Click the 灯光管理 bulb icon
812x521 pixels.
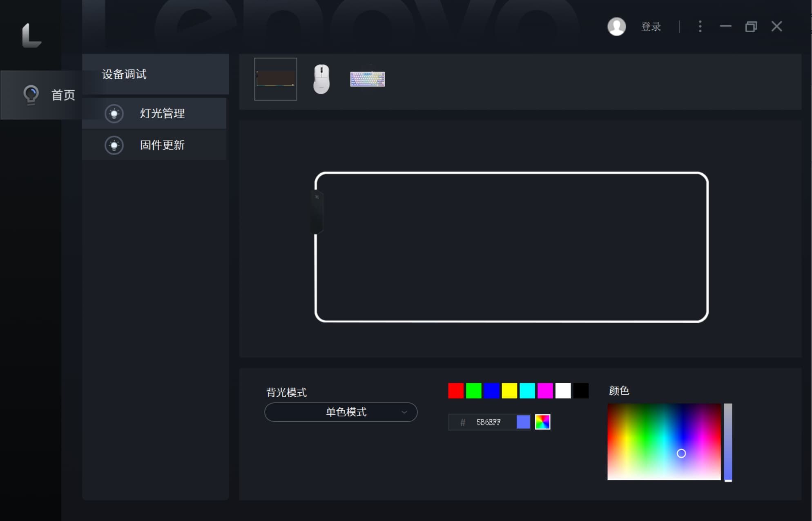[114, 114]
